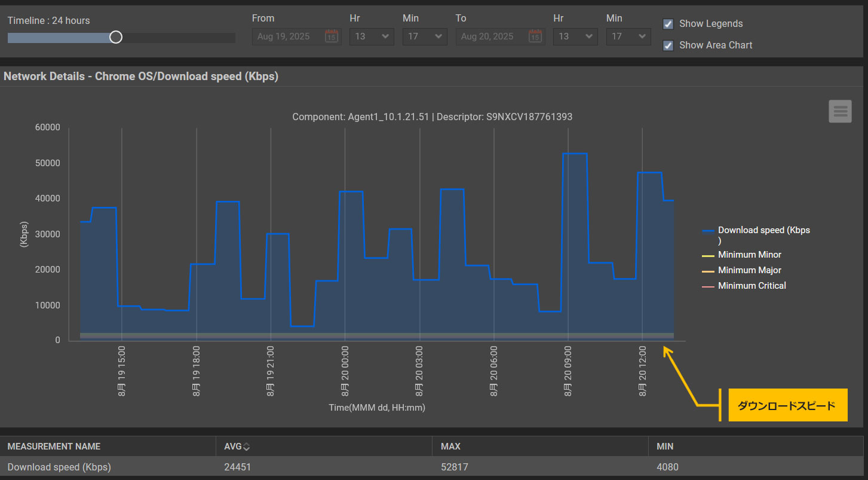868x480 pixels.
Task: Expand the To Min dropdown
Action: 628,36
